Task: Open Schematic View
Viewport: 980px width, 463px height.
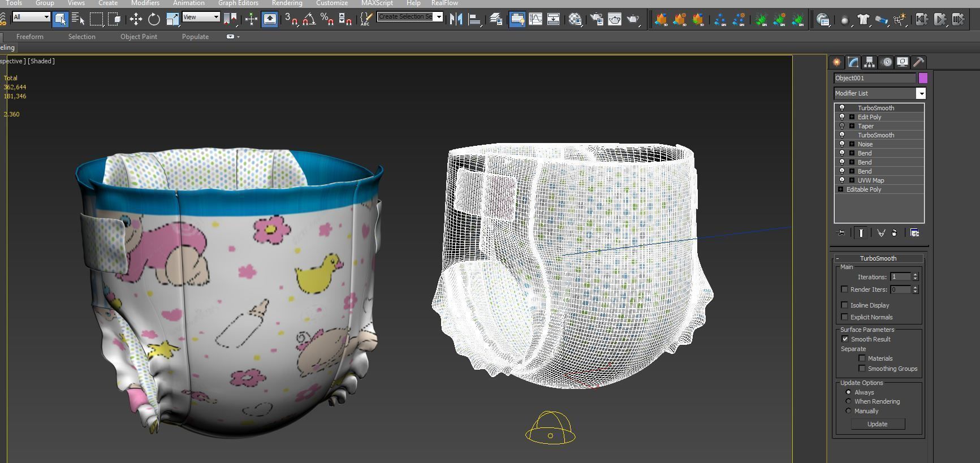Action: (554, 19)
